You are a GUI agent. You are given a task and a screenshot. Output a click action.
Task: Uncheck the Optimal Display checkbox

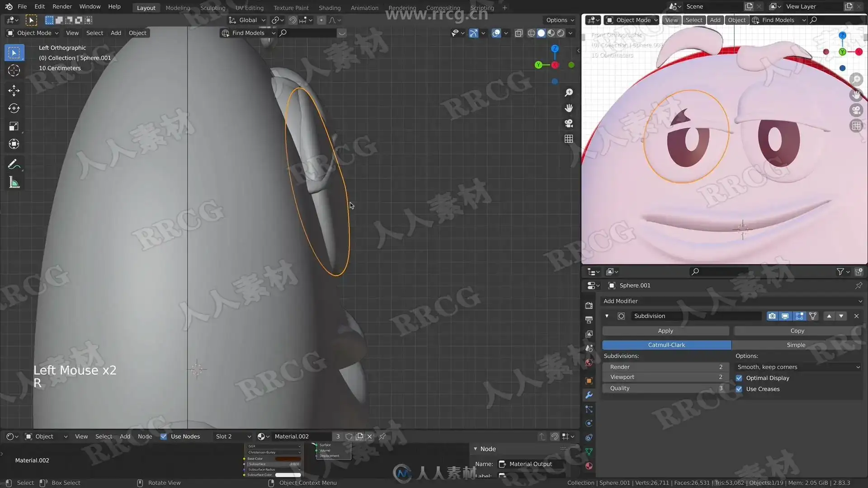point(739,378)
